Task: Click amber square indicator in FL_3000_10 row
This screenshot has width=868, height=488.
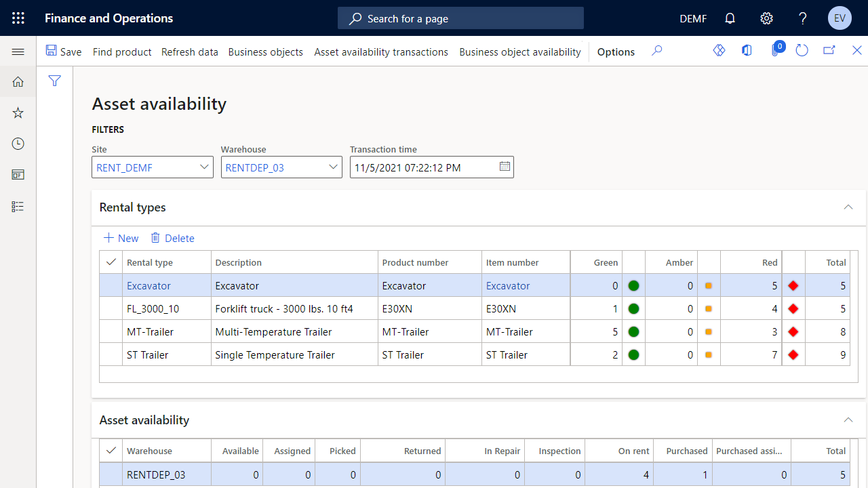Action: 709,309
